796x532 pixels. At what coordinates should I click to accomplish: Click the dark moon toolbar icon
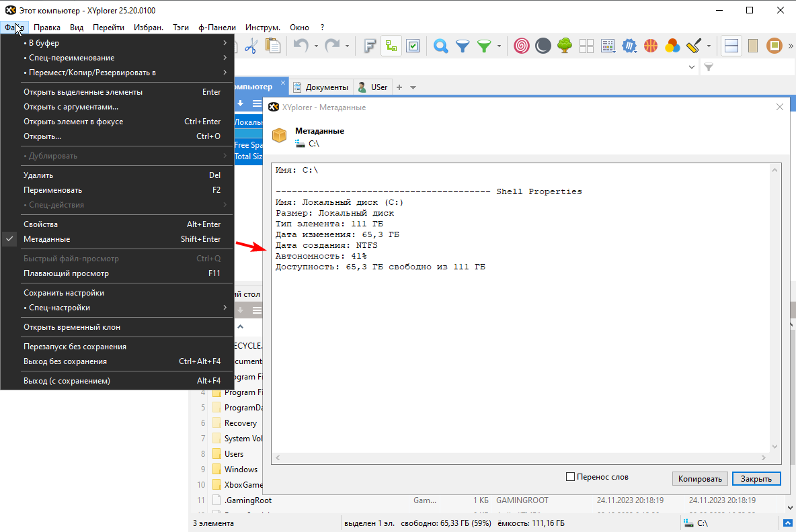point(543,46)
